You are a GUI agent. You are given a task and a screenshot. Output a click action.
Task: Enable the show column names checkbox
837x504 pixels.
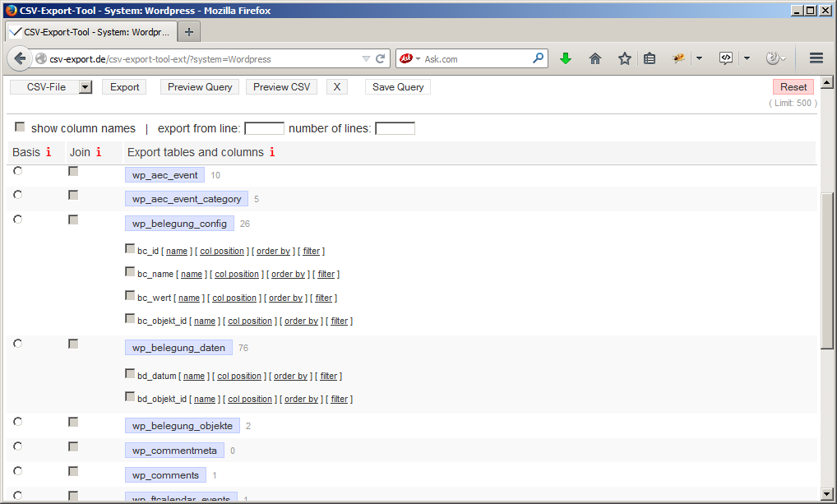pos(20,127)
